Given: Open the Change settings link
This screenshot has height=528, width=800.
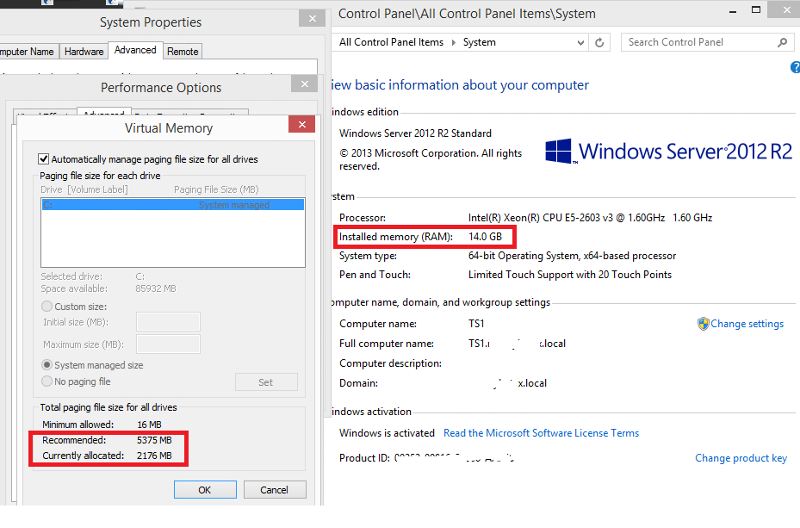Looking at the screenshot, I should pyautogui.click(x=747, y=323).
